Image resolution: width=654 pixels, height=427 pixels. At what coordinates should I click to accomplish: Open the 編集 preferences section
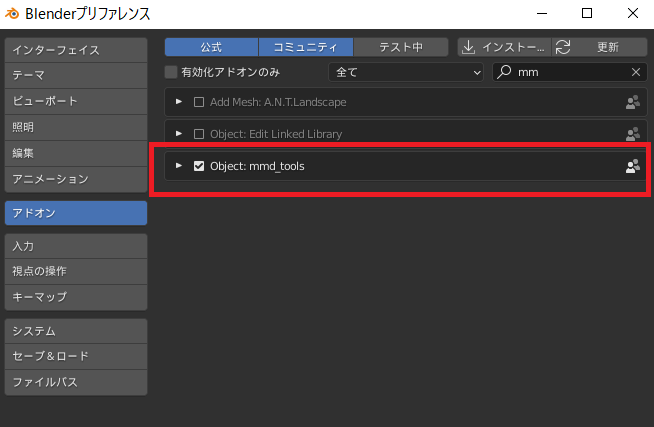[x=76, y=153]
